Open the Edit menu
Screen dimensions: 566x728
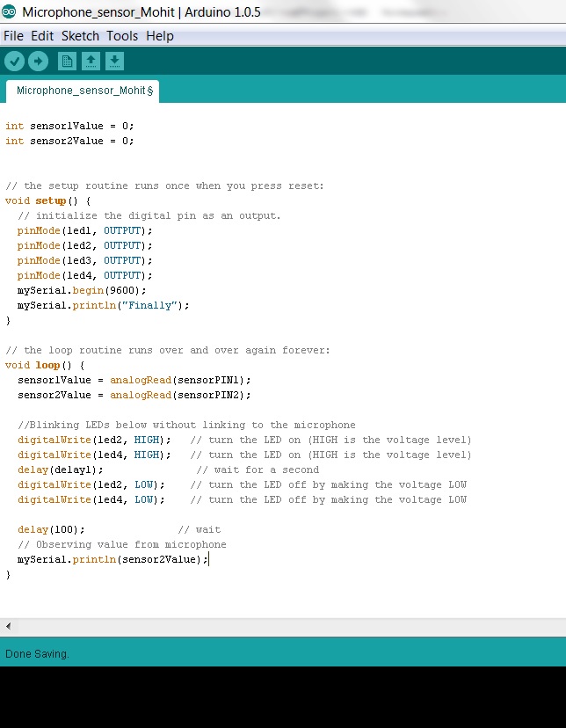(42, 36)
